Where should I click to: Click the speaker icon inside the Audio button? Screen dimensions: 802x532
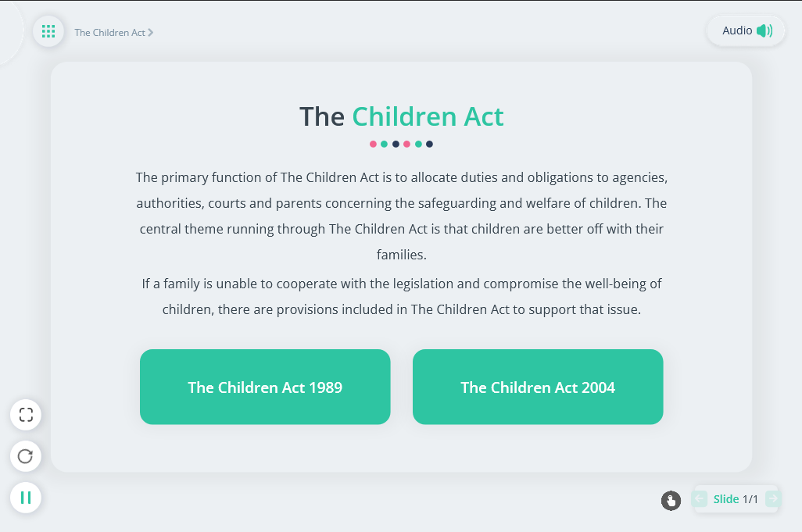tap(762, 30)
